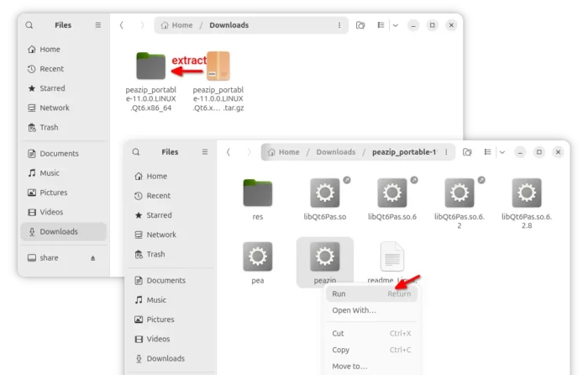Eject the share mounted drive
The height and width of the screenshot is (375, 588).
point(93,258)
